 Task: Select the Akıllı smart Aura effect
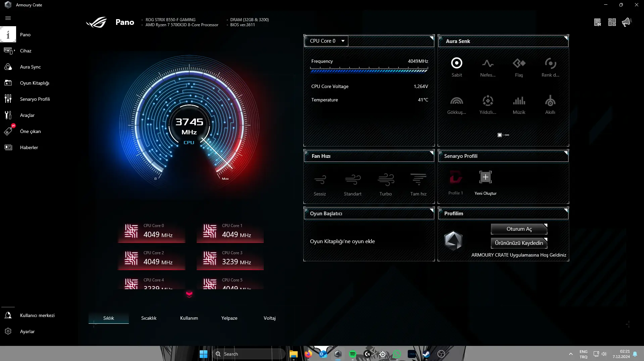[x=550, y=105]
